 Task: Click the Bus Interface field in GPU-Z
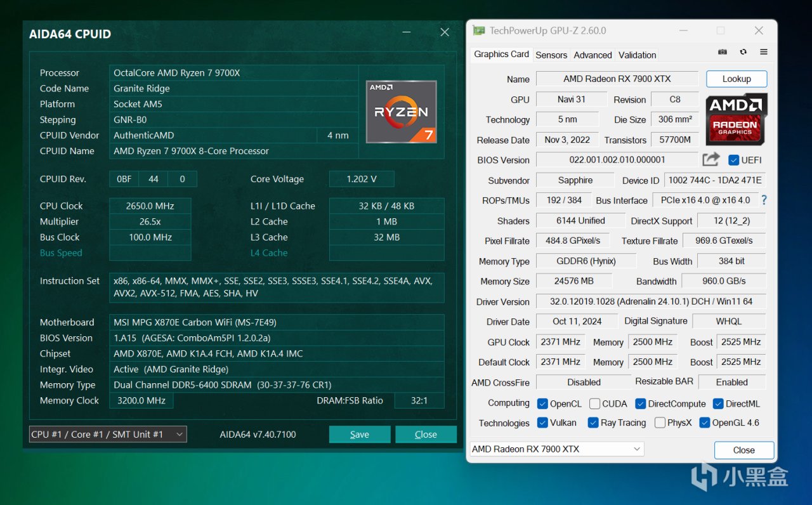(x=705, y=200)
